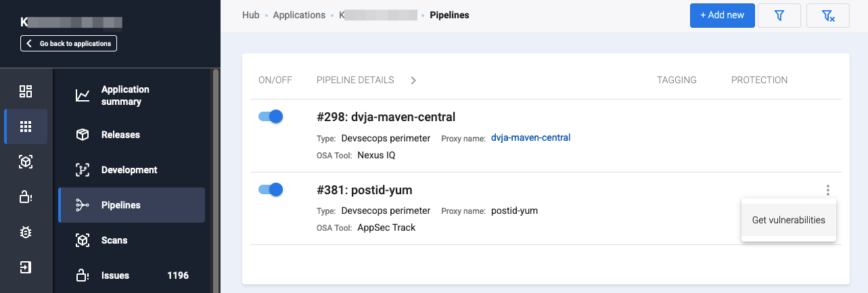Open Releases in the sidebar
The height and width of the screenshot is (293, 868).
120,135
